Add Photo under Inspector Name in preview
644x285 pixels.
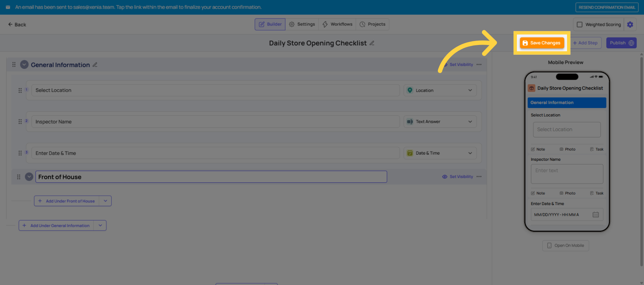tap(568, 193)
